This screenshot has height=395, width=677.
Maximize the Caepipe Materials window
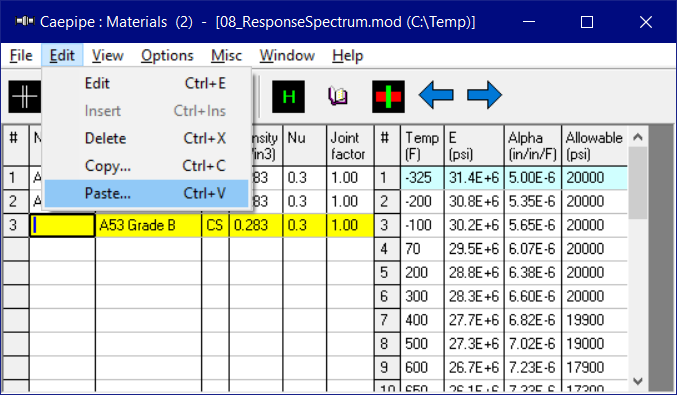[x=587, y=22]
